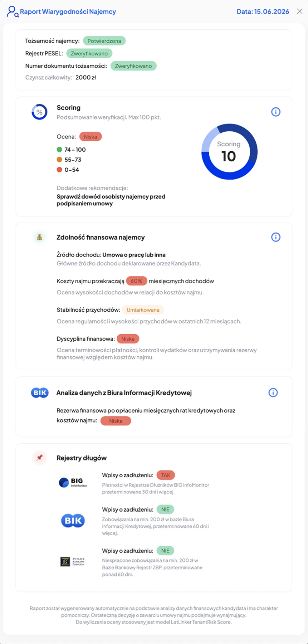The height and width of the screenshot is (644, 308).
Task: Open info for Zdolność finansowa najemcy
Action: click(x=275, y=237)
